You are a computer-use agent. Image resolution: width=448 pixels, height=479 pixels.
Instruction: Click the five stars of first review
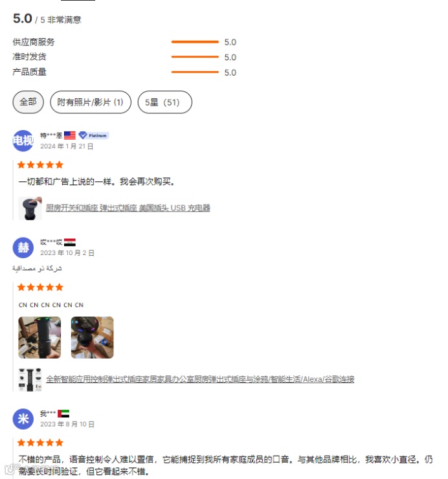point(40,165)
